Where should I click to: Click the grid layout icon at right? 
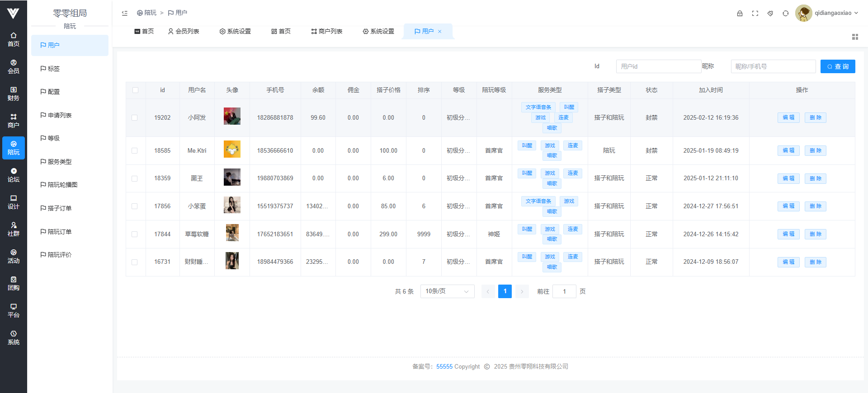(x=855, y=37)
